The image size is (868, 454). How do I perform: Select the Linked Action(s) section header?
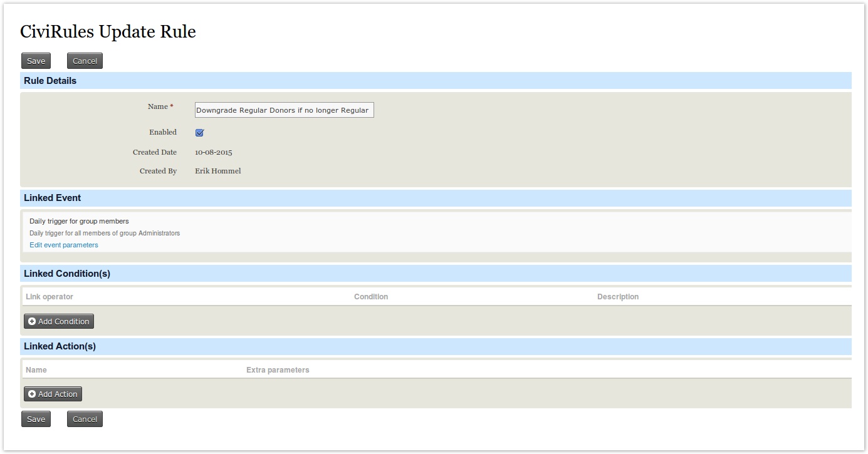pos(60,346)
